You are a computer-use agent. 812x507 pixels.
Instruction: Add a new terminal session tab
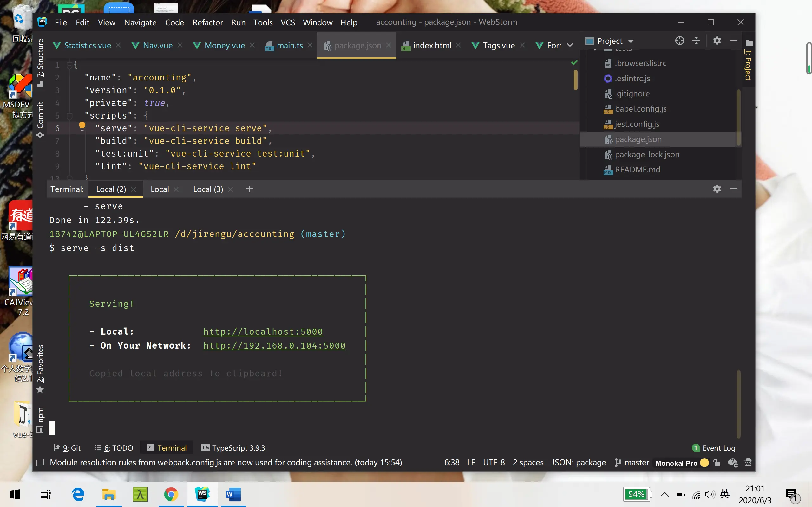pos(249,189)
